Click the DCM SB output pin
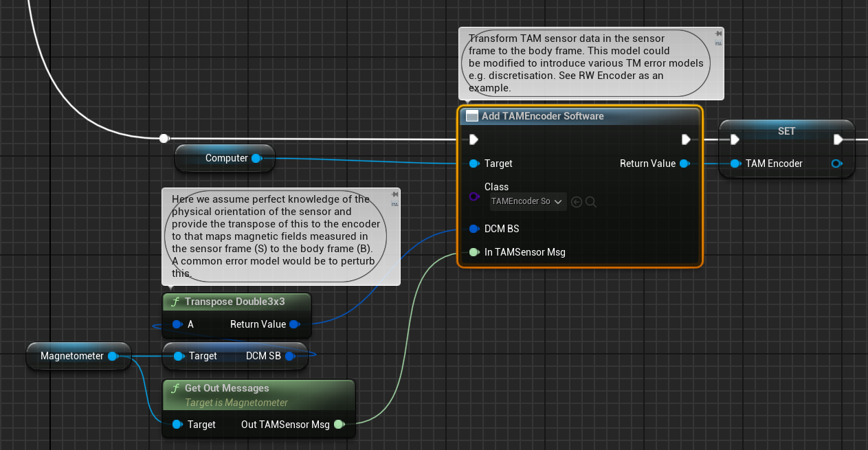This screenshot has width=868, height=450. pyautogui.click(x=290, y=356)
